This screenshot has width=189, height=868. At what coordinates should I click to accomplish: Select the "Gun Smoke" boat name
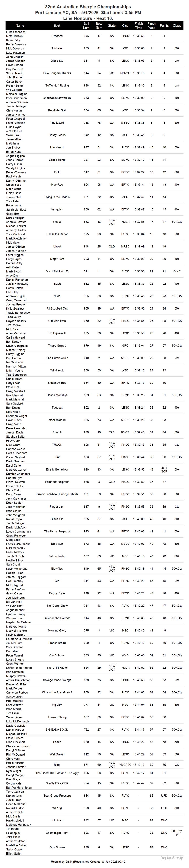click(x=57, y=847)
